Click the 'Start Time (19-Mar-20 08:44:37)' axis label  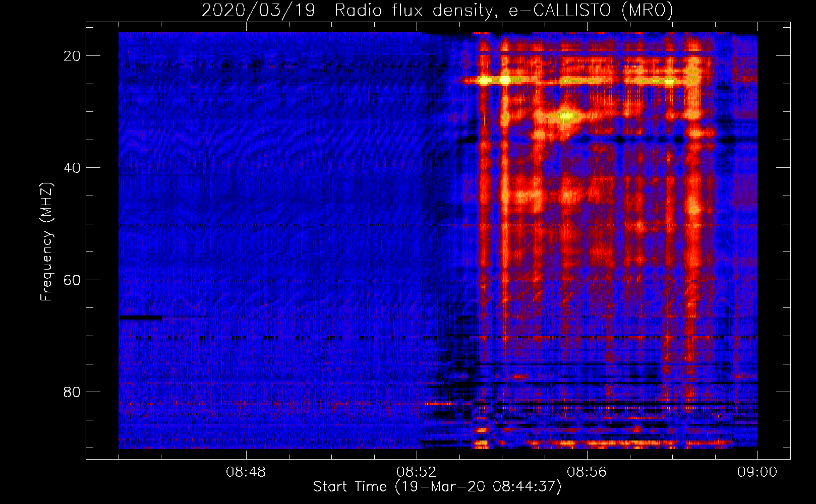tap(437, 487)
